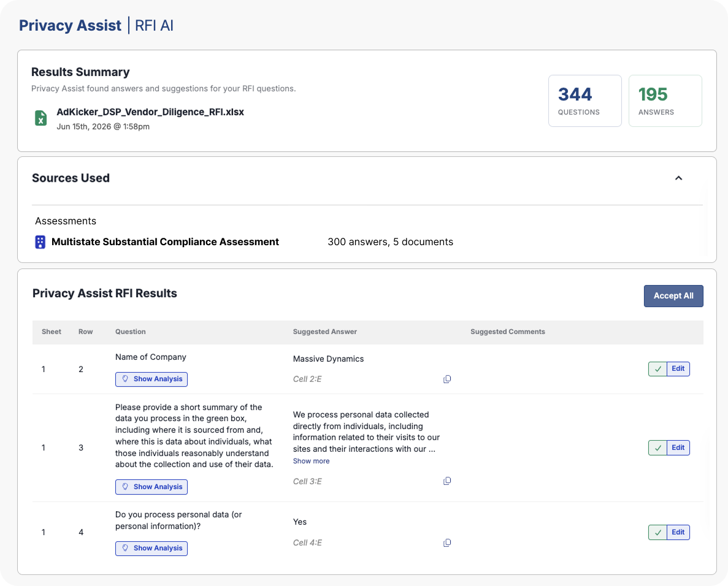Show Analysis for the data summary question
The width and height of the screenshot is (728, 586).
(x=151, y=487)
